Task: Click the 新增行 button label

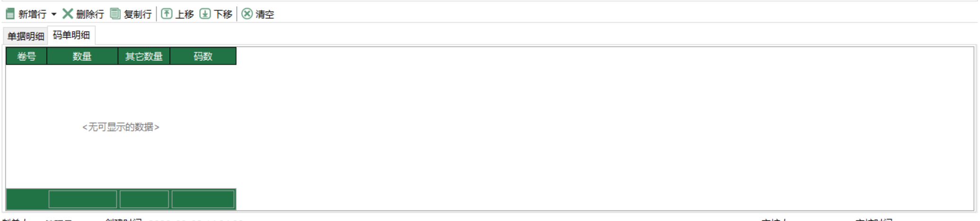Action: point(32,14)
